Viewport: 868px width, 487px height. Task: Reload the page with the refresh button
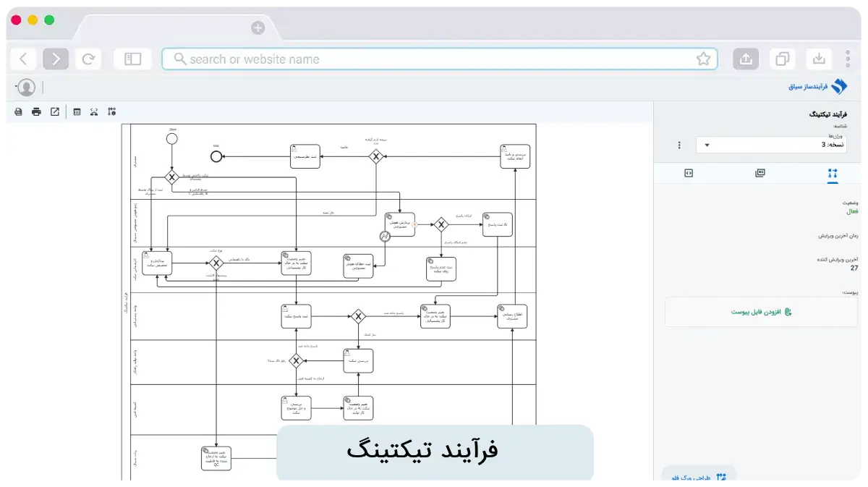click(88, 59)
